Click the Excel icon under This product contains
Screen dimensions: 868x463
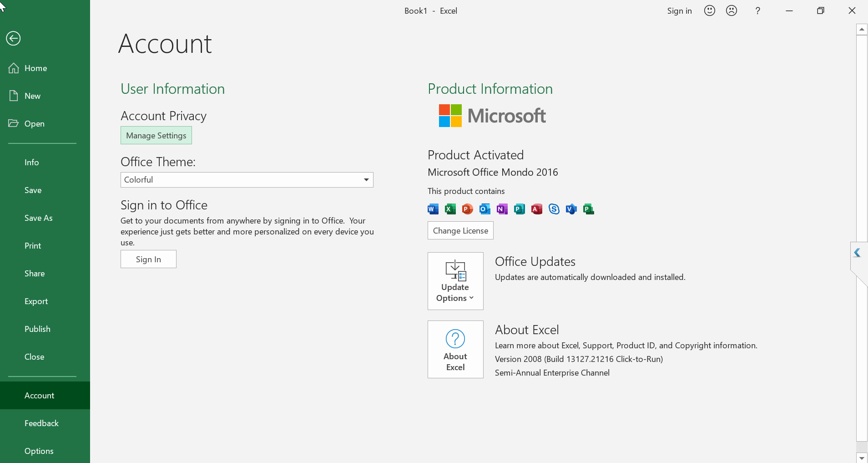[450, 209]
